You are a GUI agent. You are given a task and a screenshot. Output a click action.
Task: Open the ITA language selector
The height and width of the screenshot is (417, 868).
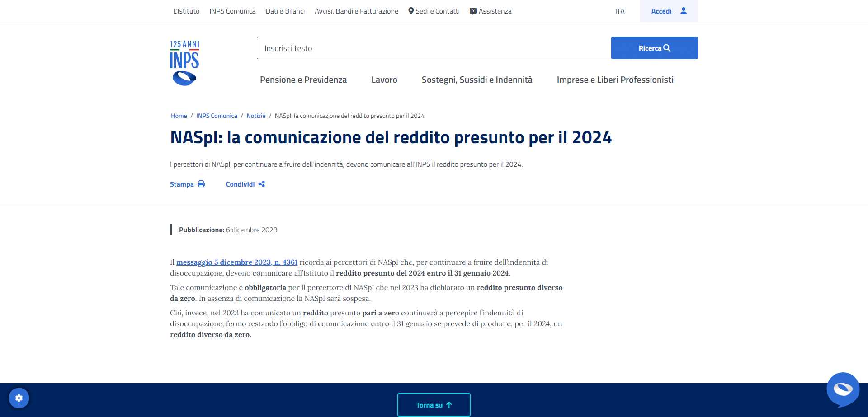620,11
